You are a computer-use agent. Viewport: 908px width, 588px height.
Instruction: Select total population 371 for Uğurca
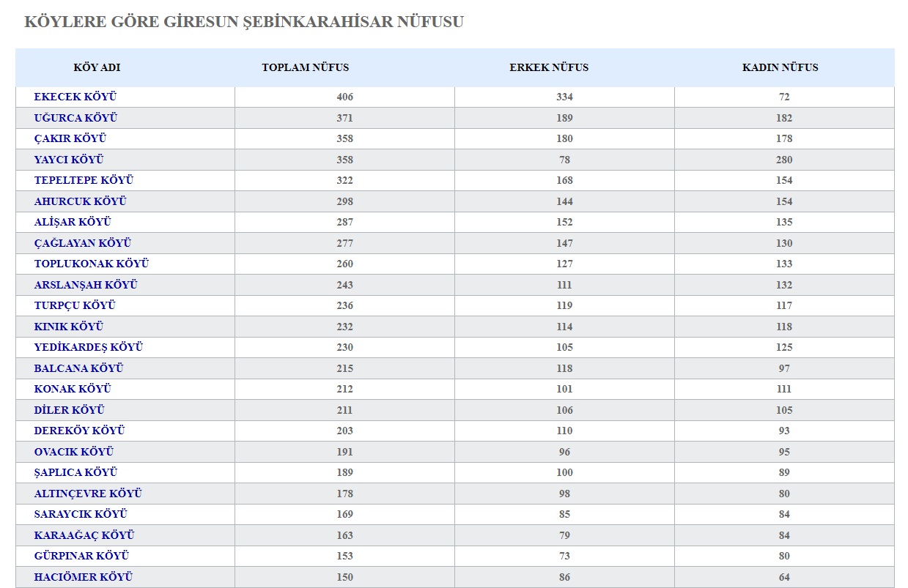(345, 118)
